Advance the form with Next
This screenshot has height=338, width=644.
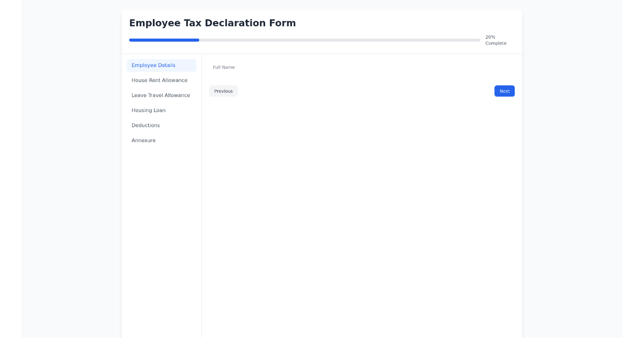point(504,91)
